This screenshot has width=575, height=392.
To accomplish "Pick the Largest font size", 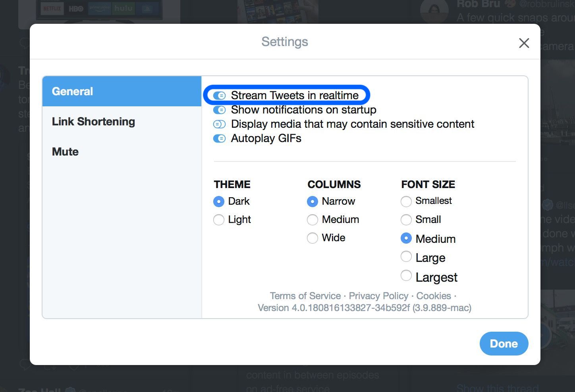I will click(406, 275).
